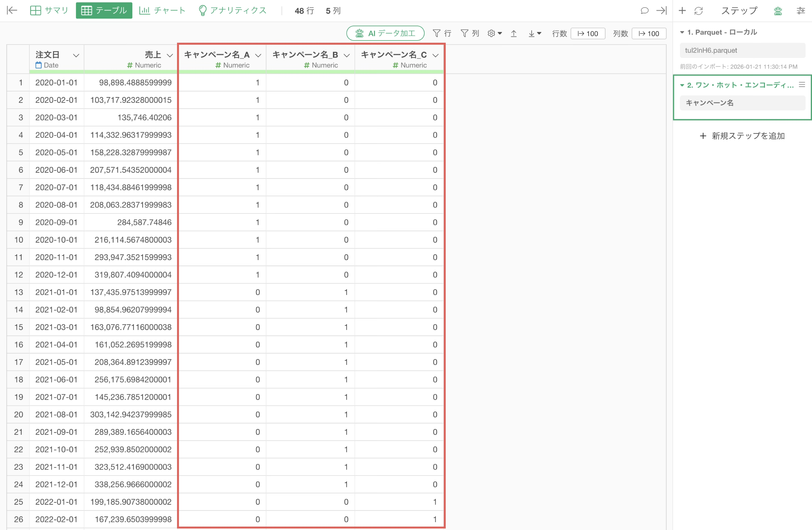Open the comment speech bubble icon
Screen dimensions: 812x530
click(644, 11)
